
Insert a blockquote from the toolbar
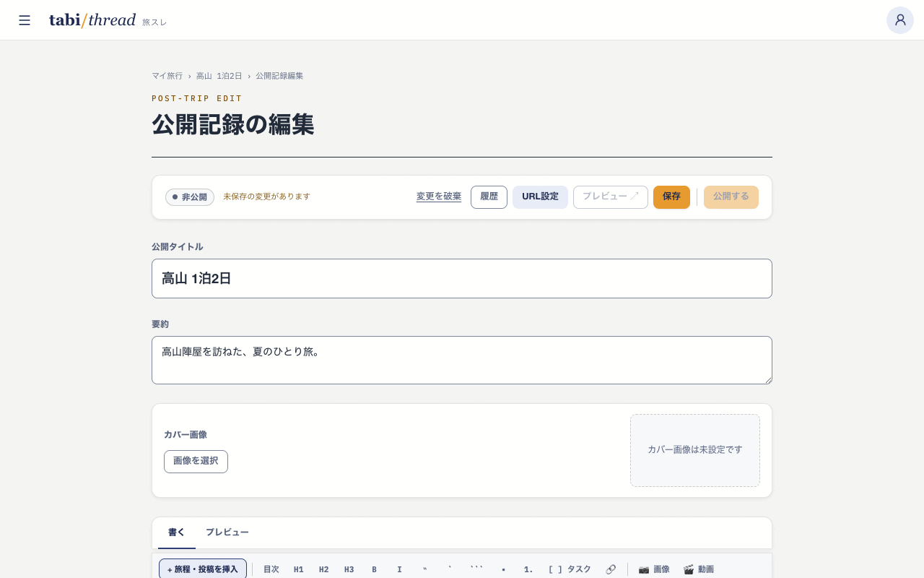point(425,569)
